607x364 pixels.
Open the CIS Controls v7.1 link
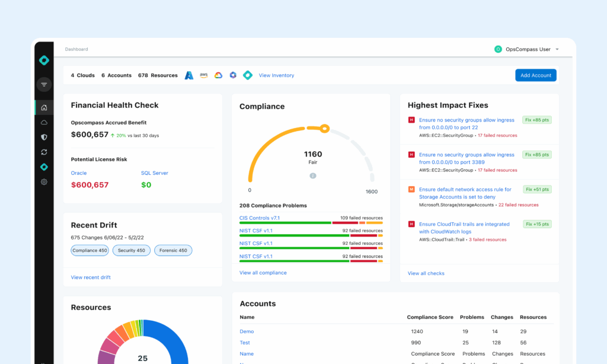click(x=260, y=218)
